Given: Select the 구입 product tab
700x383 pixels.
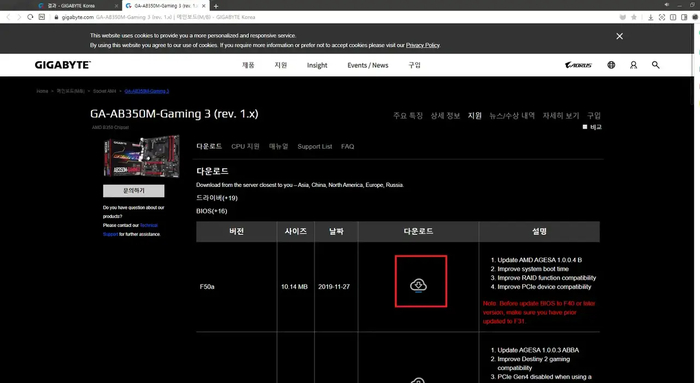Looking at the screenshot, I should pos(594,116).
